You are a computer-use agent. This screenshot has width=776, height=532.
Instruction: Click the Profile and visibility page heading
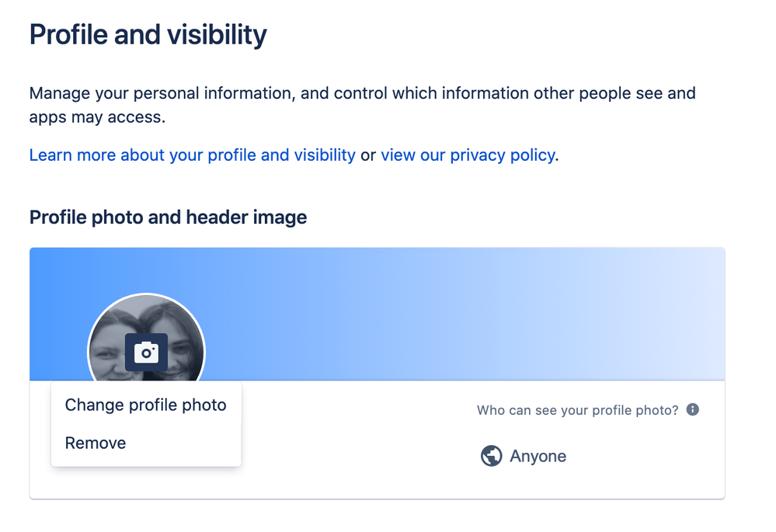(148, 35)
